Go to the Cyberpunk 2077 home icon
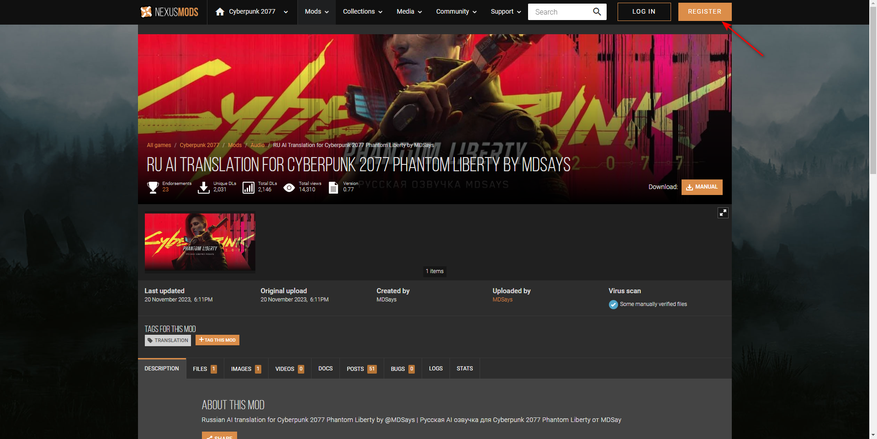This screenshot has width=877, height=439. (x=220, y=12)
